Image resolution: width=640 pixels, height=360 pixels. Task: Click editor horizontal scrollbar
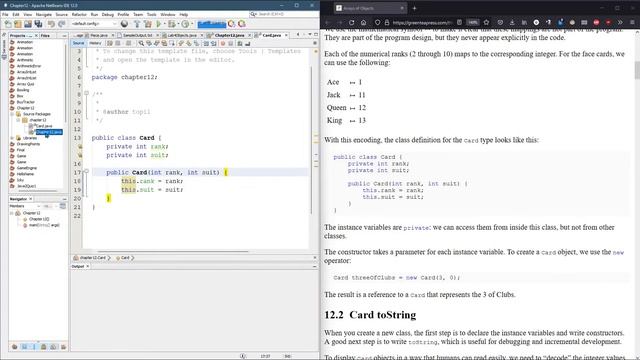(172, 251)
